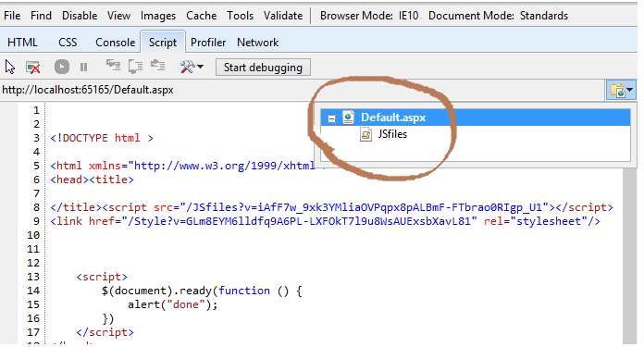Click the JSfiles script file icon
The image size is (644, 347).
point(365,134)
